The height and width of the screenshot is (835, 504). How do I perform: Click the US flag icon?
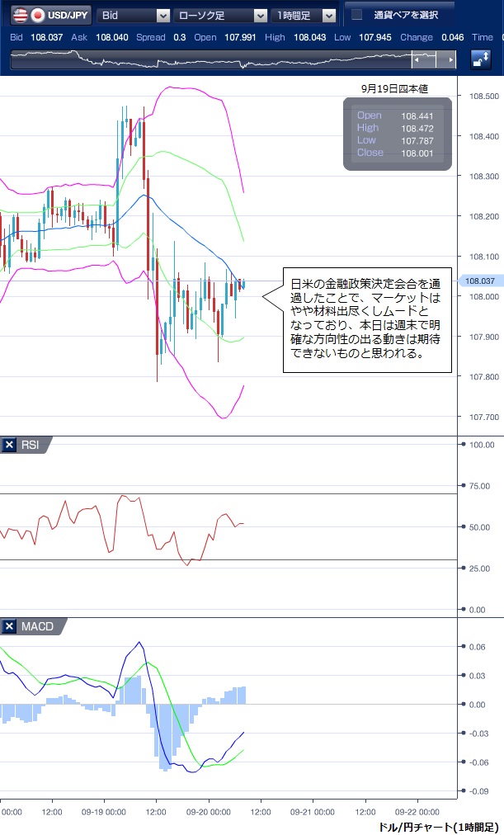(17, 15)
